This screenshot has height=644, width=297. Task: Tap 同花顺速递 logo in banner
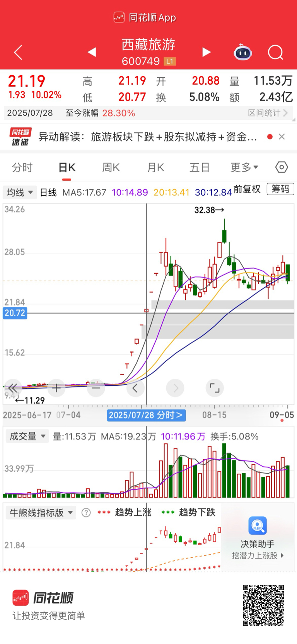click(20, 137)
